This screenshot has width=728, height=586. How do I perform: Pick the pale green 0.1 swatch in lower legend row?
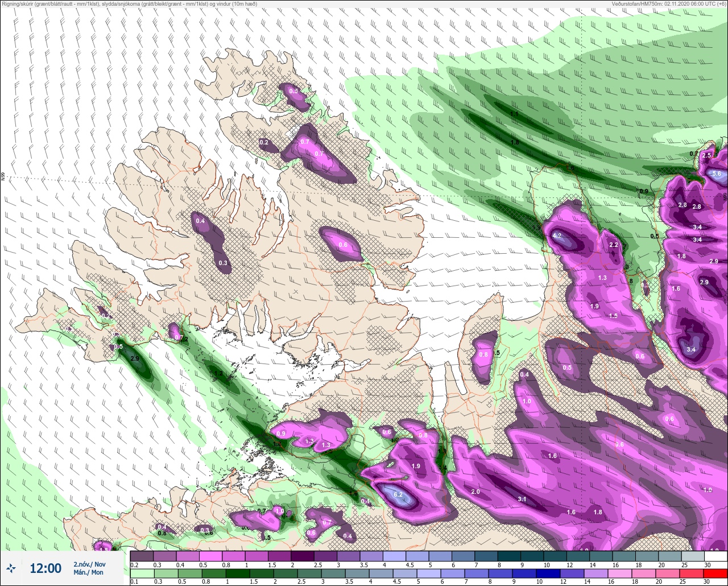142,573
